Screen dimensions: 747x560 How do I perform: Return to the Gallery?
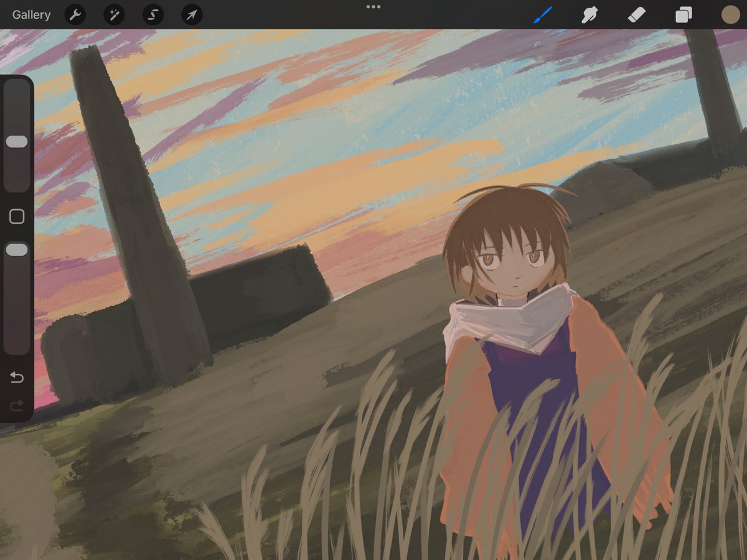point(31,14)
